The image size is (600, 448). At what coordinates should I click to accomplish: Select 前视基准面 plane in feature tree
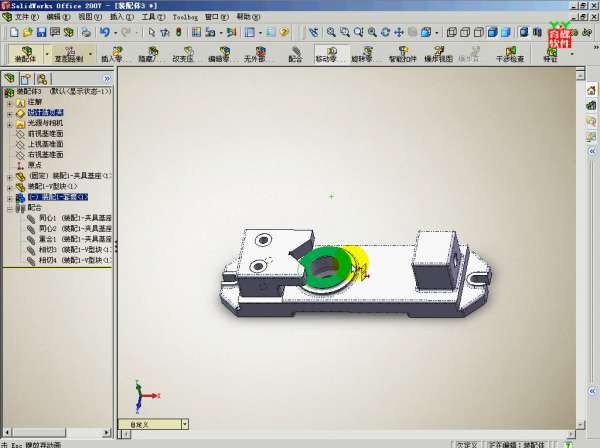[45, 133]
